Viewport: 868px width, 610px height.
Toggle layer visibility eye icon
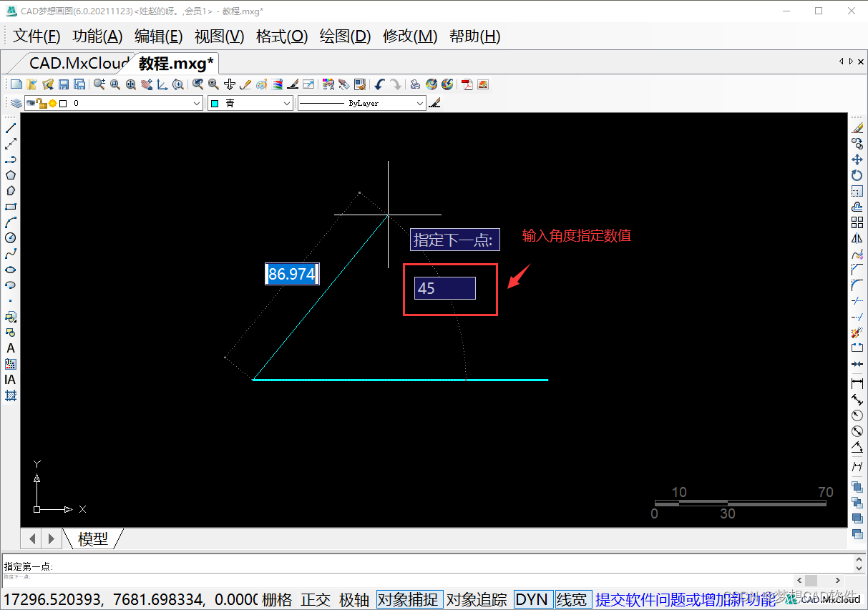coord(31,104)
